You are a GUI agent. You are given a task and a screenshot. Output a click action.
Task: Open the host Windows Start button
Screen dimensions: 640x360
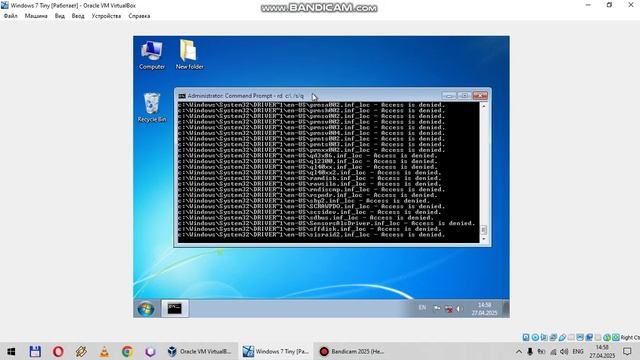coord(11,351)
